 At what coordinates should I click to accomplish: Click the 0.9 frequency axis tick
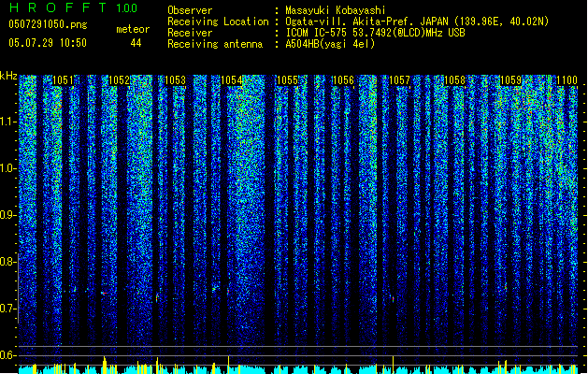point(7,215)
